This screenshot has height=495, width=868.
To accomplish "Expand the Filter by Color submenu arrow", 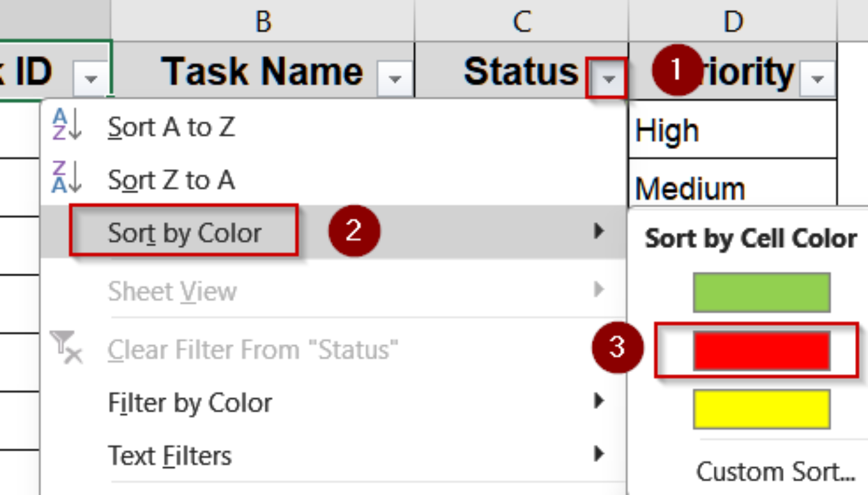I will [598, 402].
